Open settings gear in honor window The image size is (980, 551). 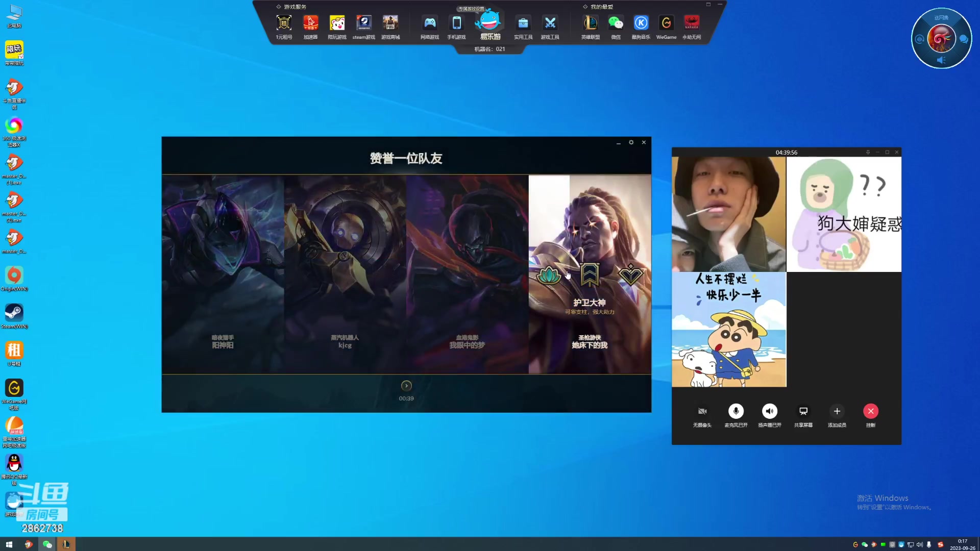[631, 142]
